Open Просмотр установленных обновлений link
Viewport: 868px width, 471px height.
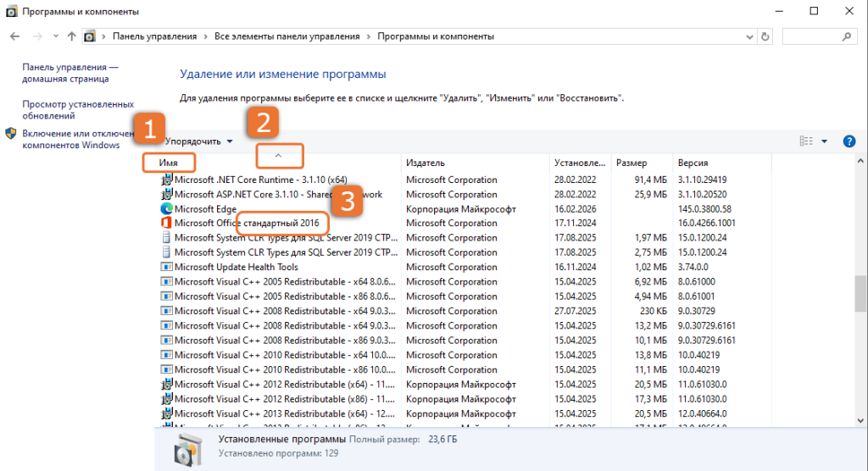[x=78, y=110]
